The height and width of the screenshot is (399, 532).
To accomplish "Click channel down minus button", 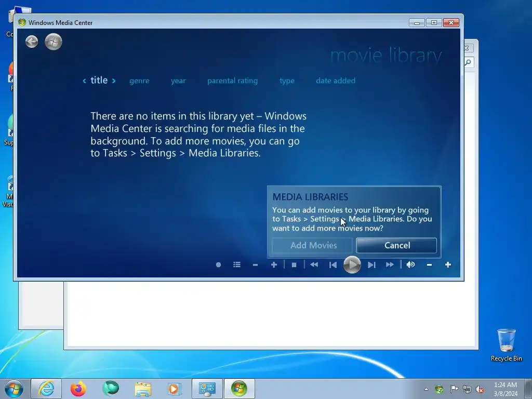I will [255, 265].
